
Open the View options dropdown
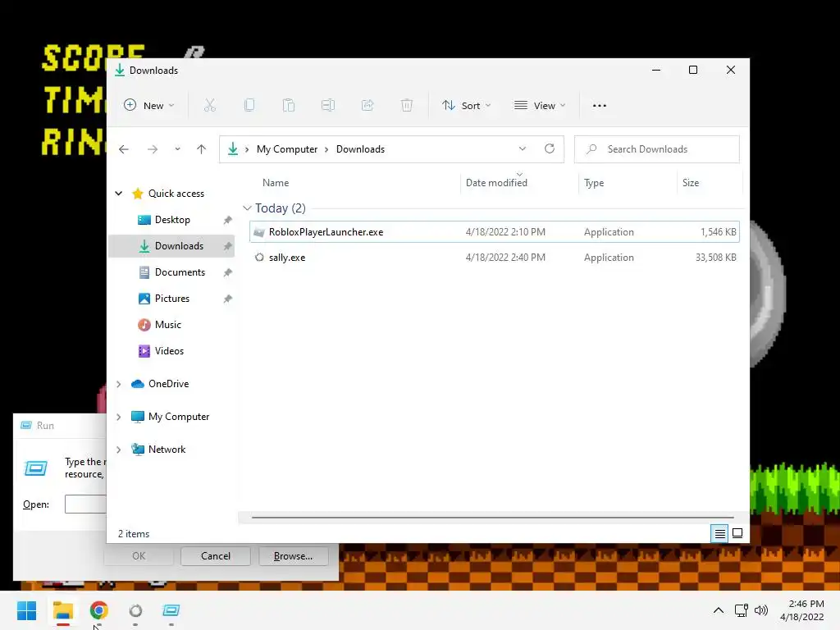click(x=540, y=106)
